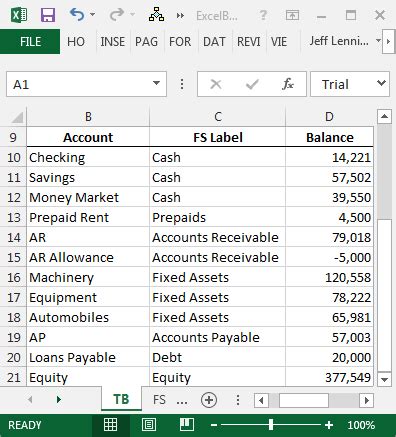Click the zoom slider handle
396x437 pixels.
(271, 424)
